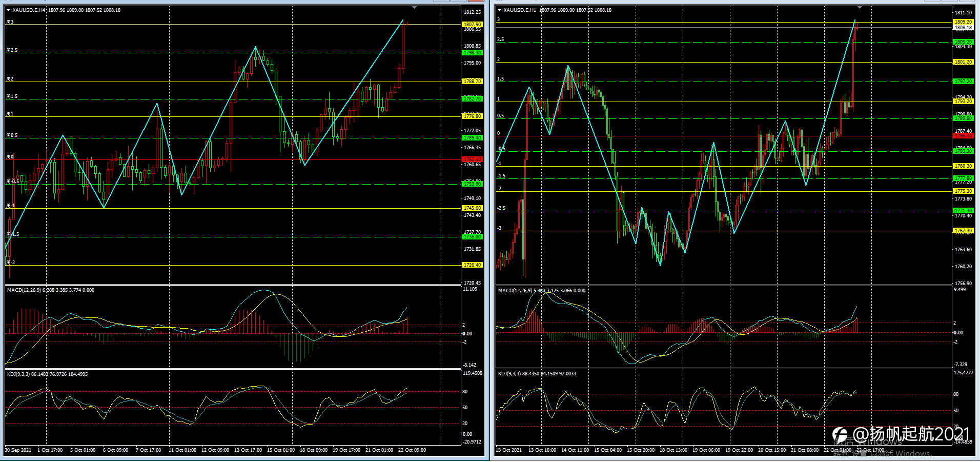Click the green 1805.20 price tag on H1 chart

point(963,42)
